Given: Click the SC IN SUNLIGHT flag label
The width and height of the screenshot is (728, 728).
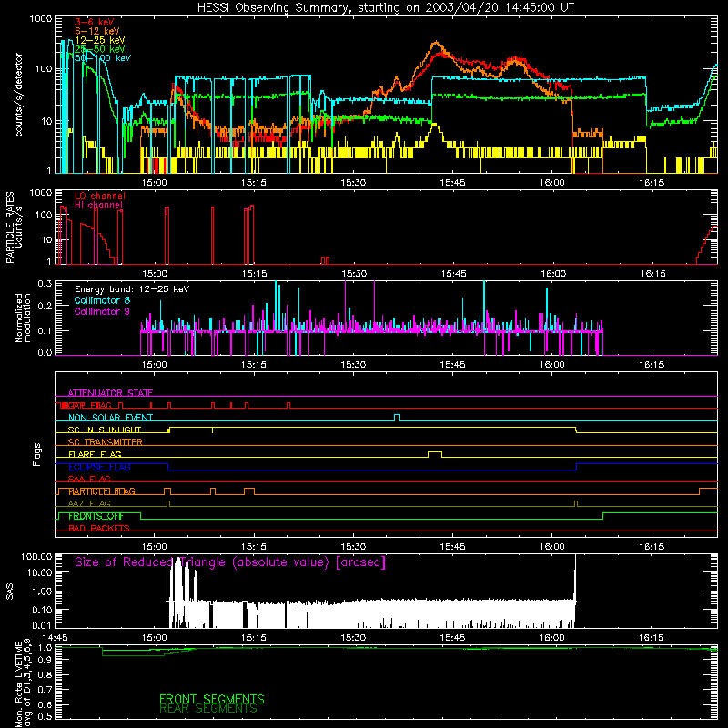Looking at the screenshot, I should 105,430.
